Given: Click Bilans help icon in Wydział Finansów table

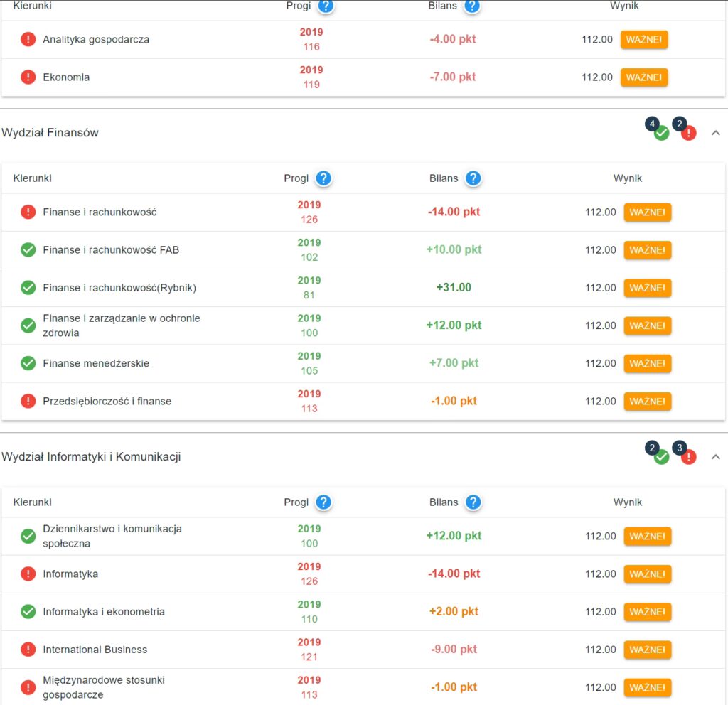Looking at the screenshot, I should (473, 178).
